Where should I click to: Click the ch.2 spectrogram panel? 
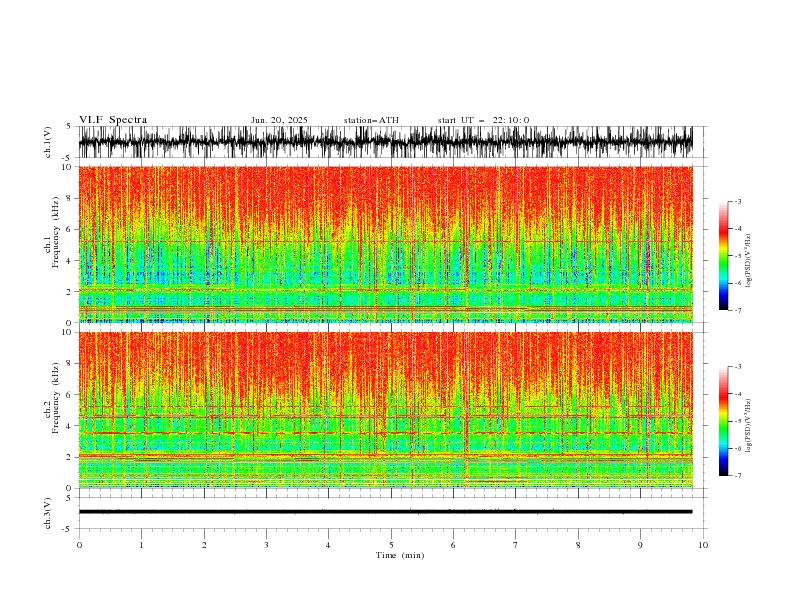[x=385, y=410]
